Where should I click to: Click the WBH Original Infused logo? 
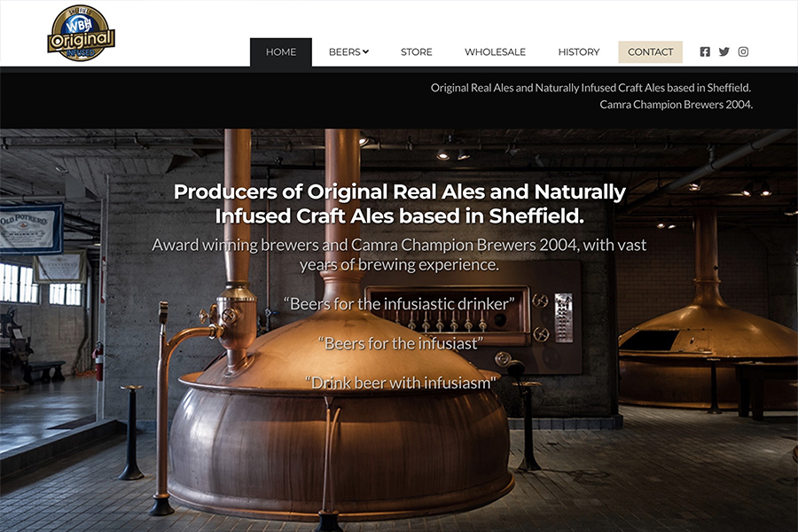point(82,34)
